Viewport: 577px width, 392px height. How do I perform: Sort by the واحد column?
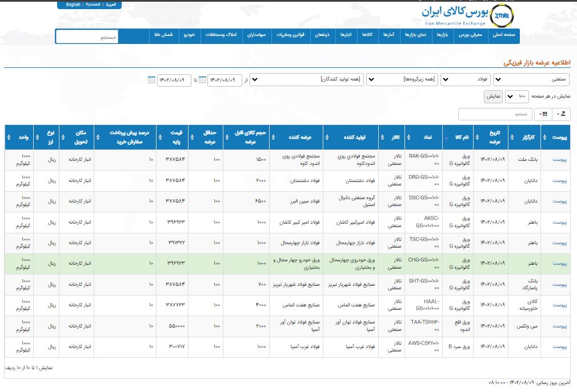pos(19,138)
